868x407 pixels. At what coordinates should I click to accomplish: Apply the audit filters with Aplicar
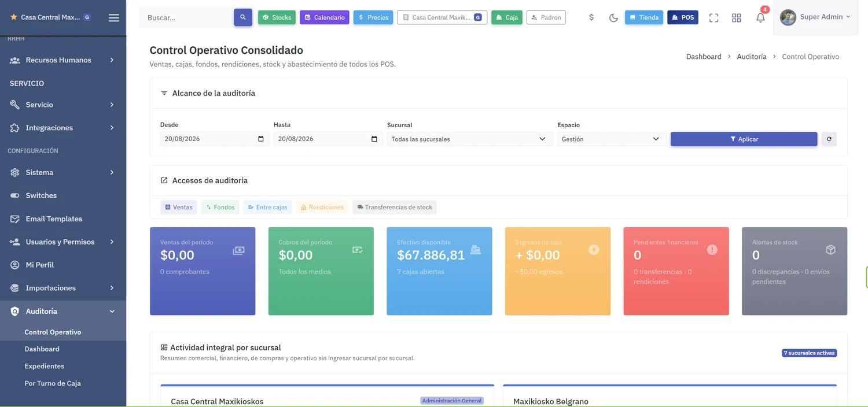coord(744,139)
